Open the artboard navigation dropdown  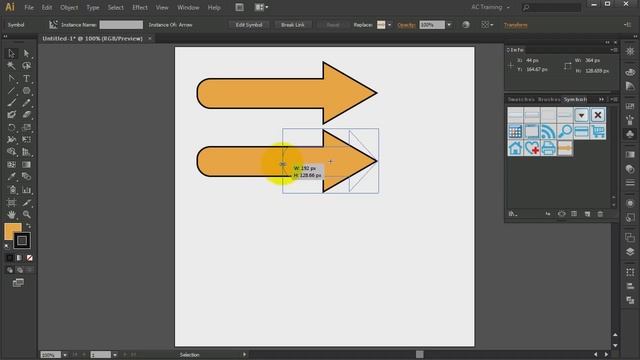point(115,355)
